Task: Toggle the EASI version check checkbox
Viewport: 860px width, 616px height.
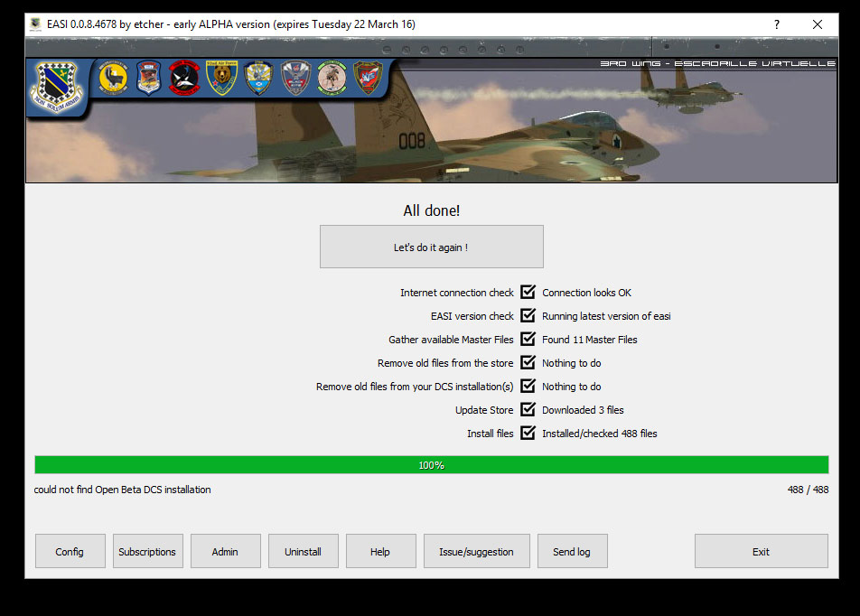Action: [528, 315]
